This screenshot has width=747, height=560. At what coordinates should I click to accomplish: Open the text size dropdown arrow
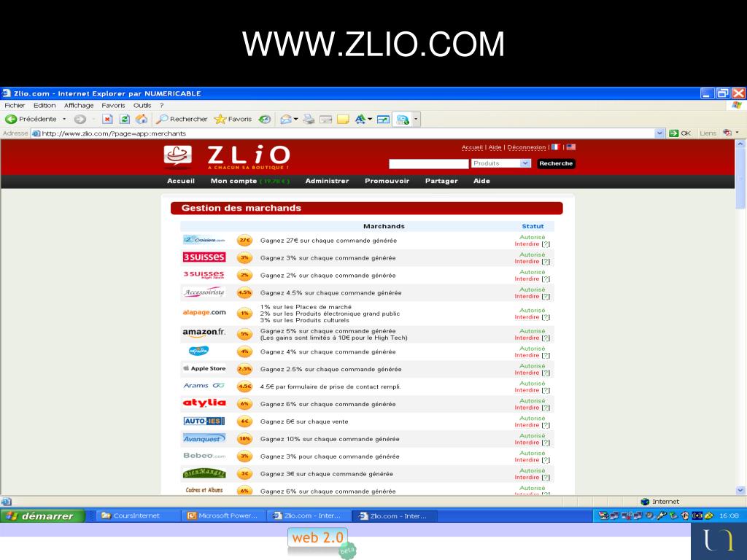[370, 119]
